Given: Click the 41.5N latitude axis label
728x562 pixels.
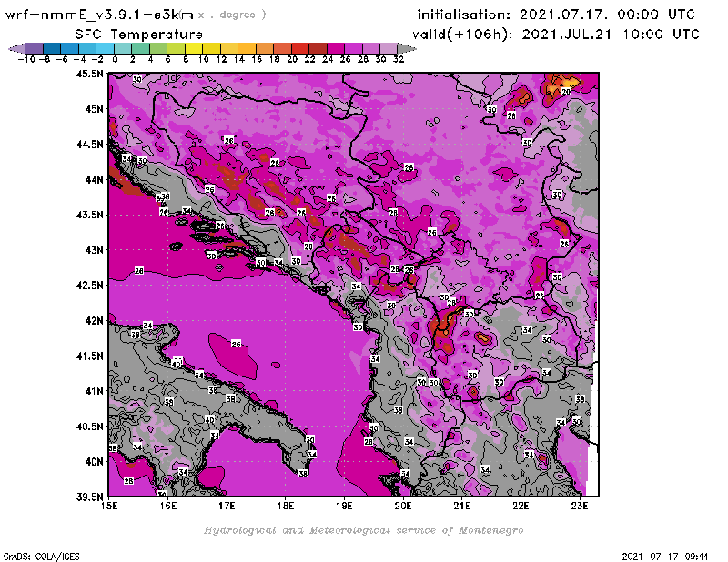Looking at the screenshot, I should tap(89, 356).
